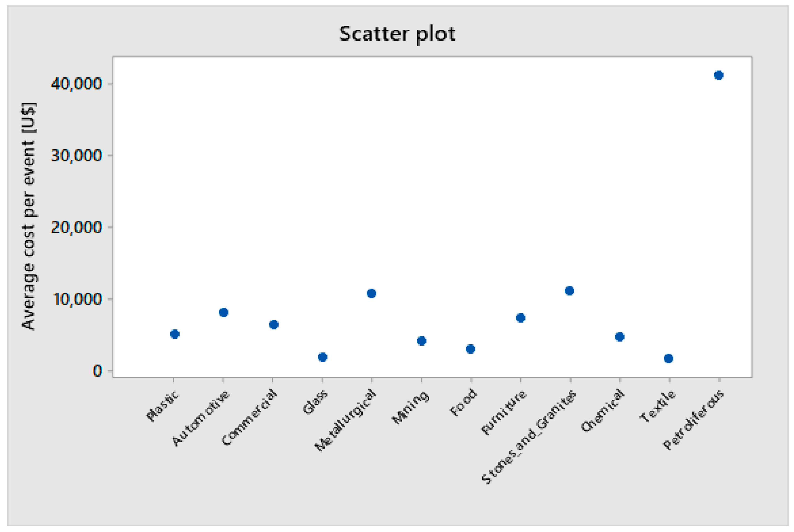Screen dimensions: 794x532
Task: Select the Automotive data point
Action: pos(223,312)
